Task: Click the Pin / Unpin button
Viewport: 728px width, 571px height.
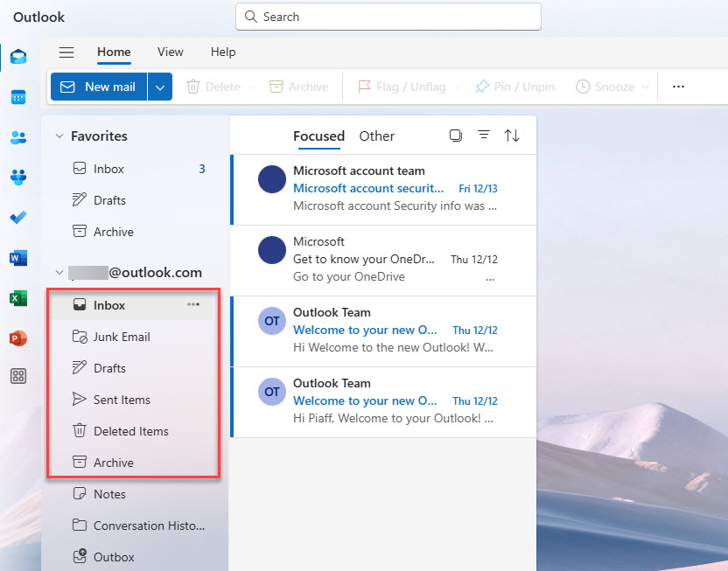Action: pyautogui.click(x=515, y=87)
